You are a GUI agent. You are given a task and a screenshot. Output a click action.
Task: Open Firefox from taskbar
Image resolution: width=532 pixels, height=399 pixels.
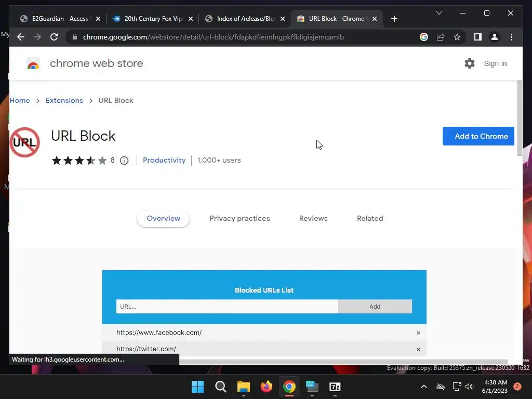point(267,387)
